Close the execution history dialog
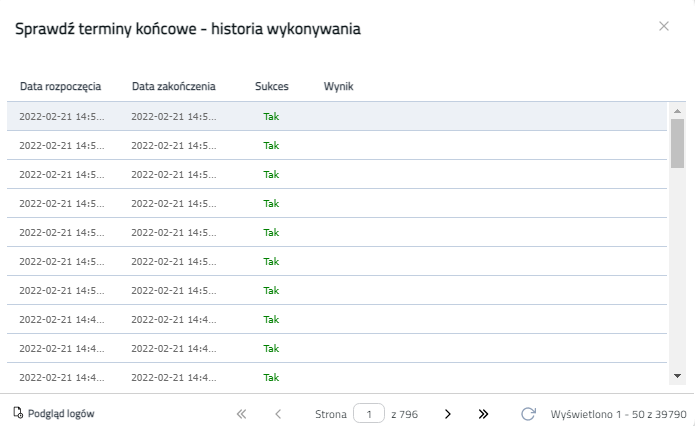 [x=664, y=26]
